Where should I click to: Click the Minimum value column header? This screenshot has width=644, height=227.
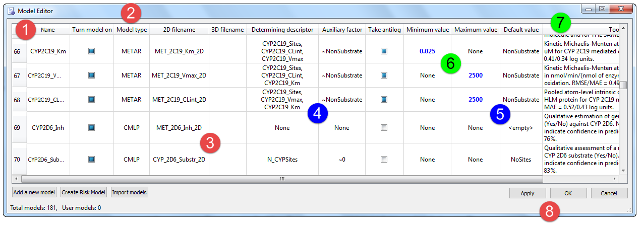[x=427, y=30]
